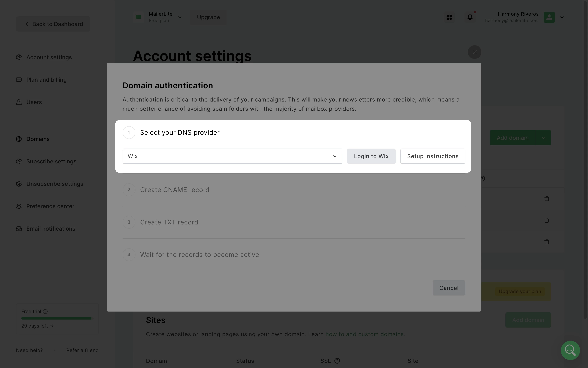Image resolution: width=588 pixels, height=368 pixels.
Task: Open Preference center in sidebar
Action: (50, 206)
